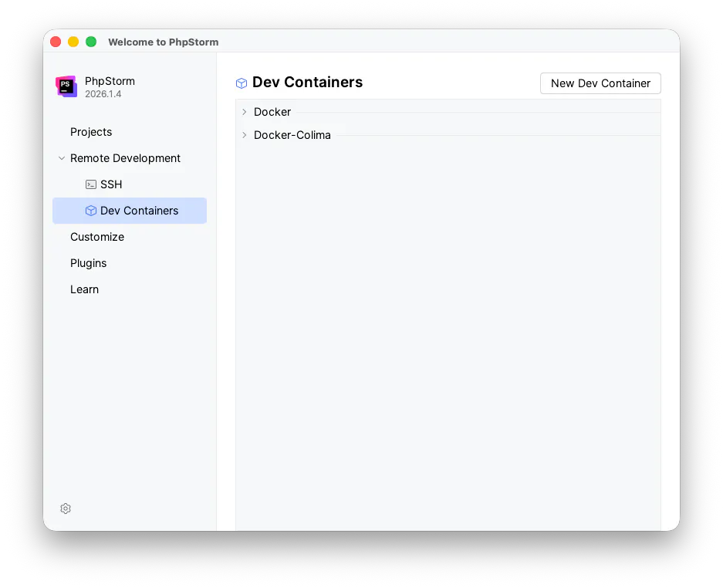Click the Docker-Colima row label
Viewport: 723px width, 588px height.
[x=292, y=135]
